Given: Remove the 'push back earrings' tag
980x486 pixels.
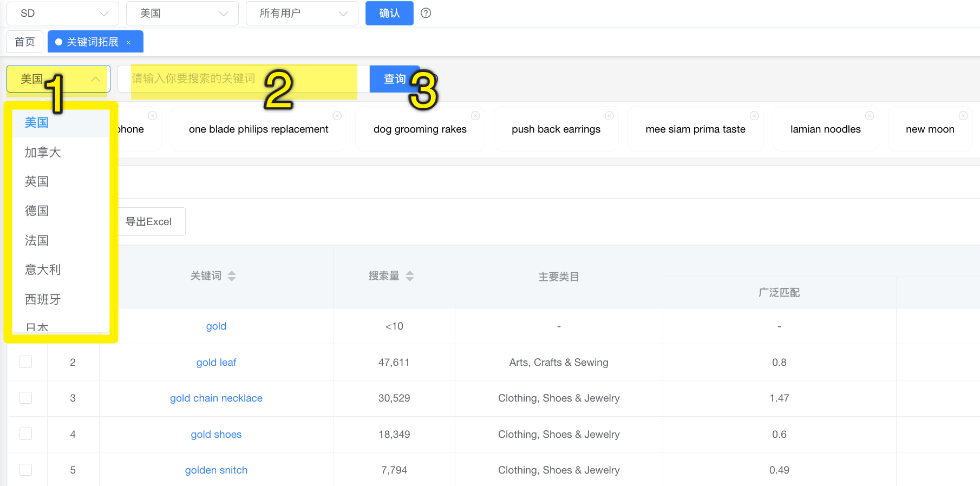Looking at the screenshot, I should click(x=609, y=116).
